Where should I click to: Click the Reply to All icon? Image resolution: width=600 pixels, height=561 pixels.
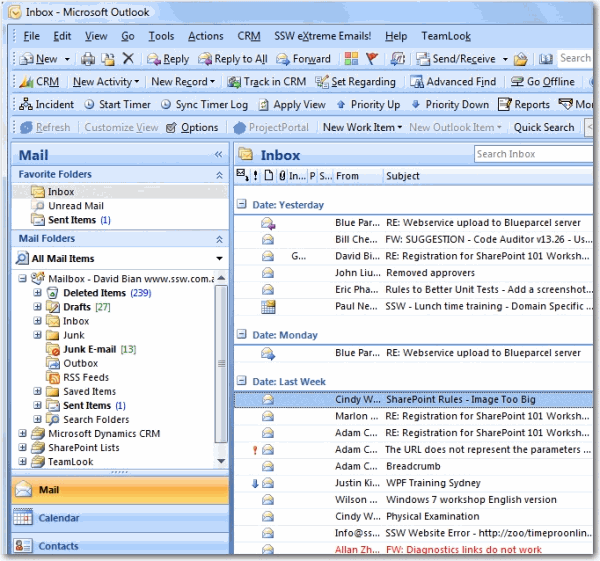coord(205,59)
